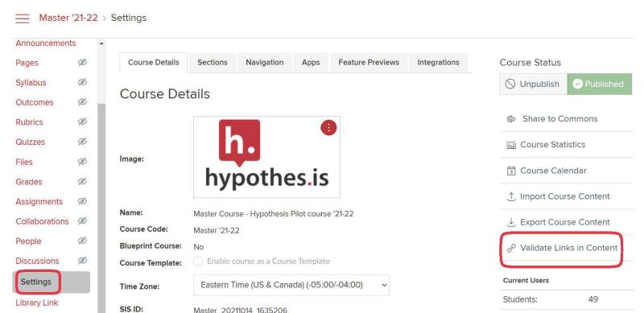Click the sidebar scrollbar up arrow
The width and height of the screenshot is (644, 313).
pos(101,43)
